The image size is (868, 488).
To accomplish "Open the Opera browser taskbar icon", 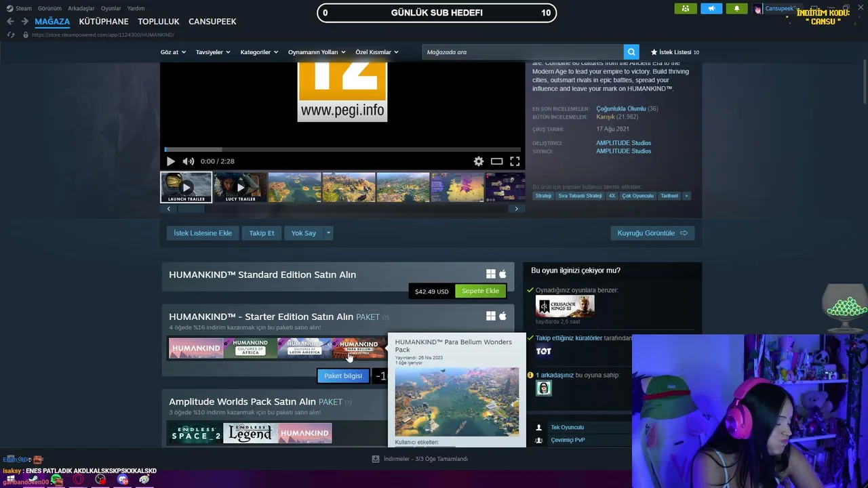I will [79, 480].
